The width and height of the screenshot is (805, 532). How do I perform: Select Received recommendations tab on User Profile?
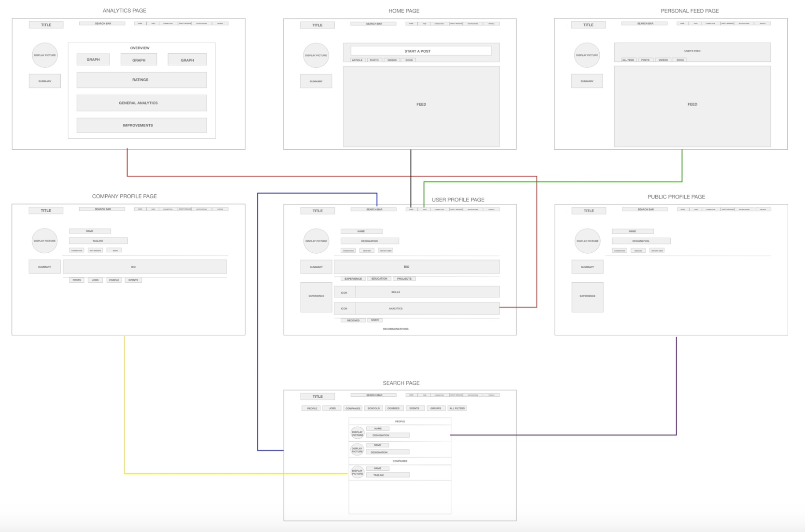click(353, 321)
